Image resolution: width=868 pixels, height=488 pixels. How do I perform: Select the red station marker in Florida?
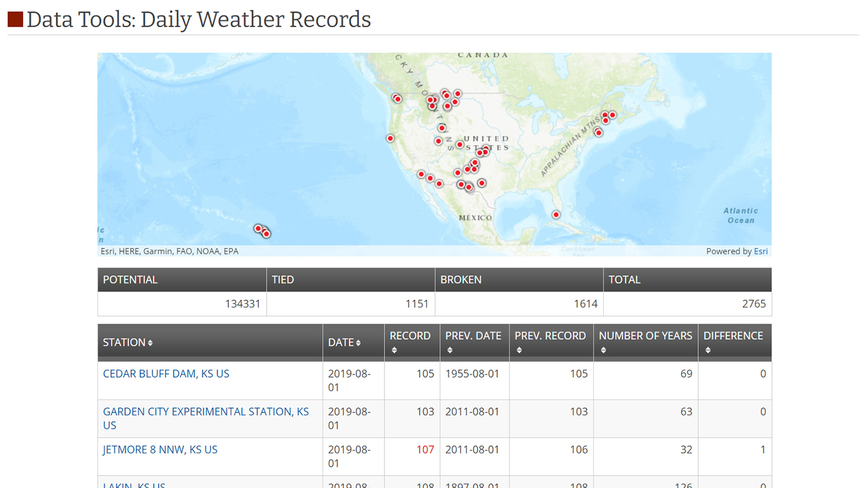point(556,215)
